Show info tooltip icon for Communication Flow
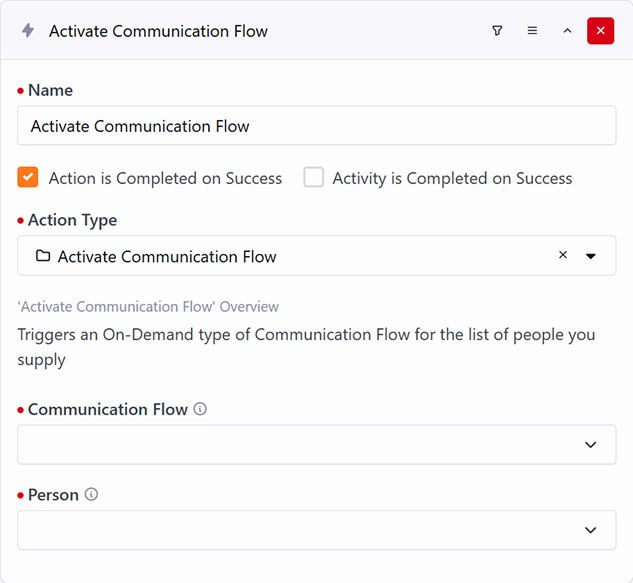Image resolution: width=633 pixels, height=583 pixels. pyautogui.click(x=200, y=409)
